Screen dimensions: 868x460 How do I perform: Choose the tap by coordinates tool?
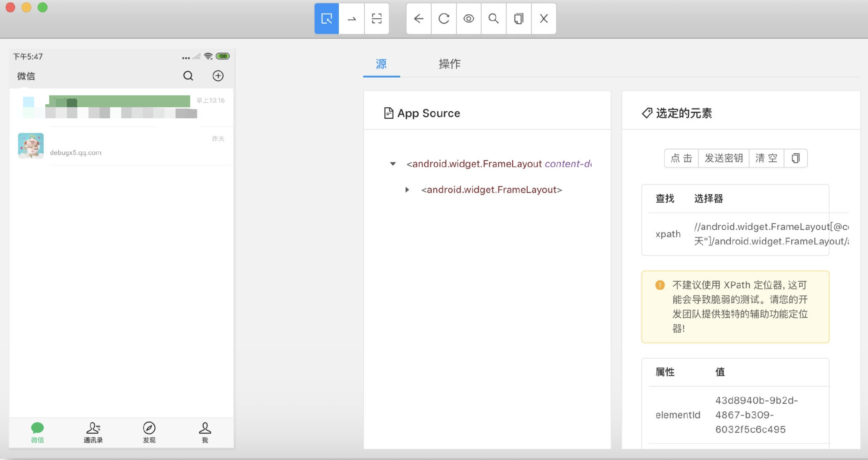point(377,19)
